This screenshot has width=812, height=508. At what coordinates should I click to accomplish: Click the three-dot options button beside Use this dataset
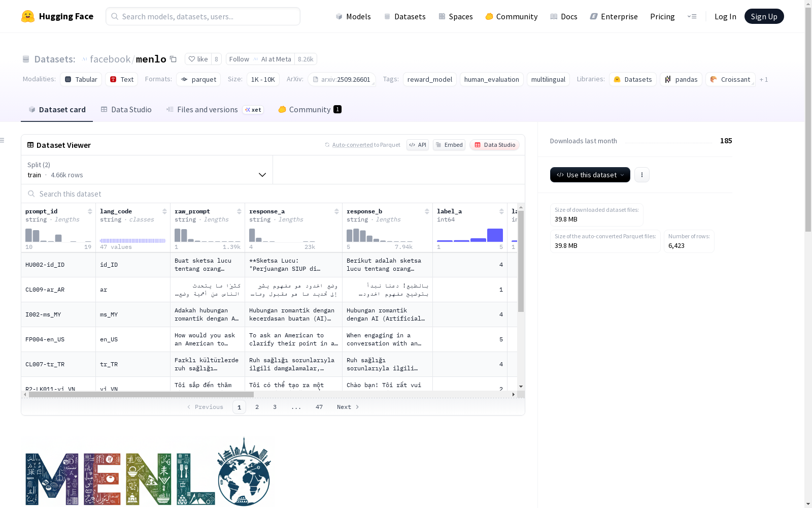coord(642,175)
